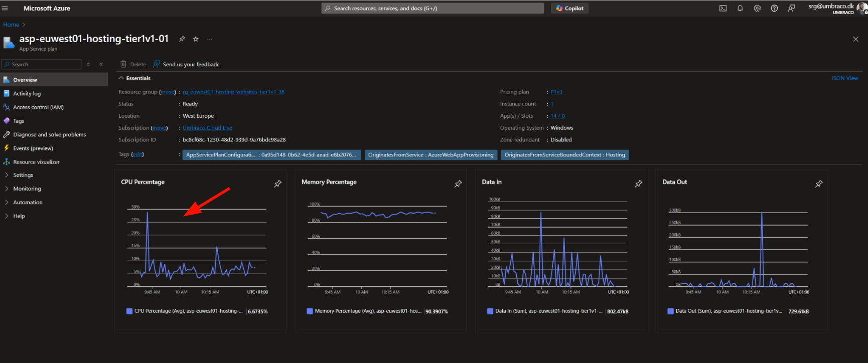Open Activity log in sidebar
868x363 pixels.
pos(27,94)
